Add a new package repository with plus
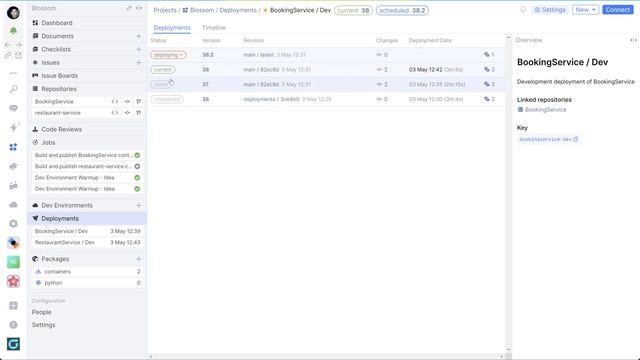This screenshot has width=640, height=360. tap(138, 259)
